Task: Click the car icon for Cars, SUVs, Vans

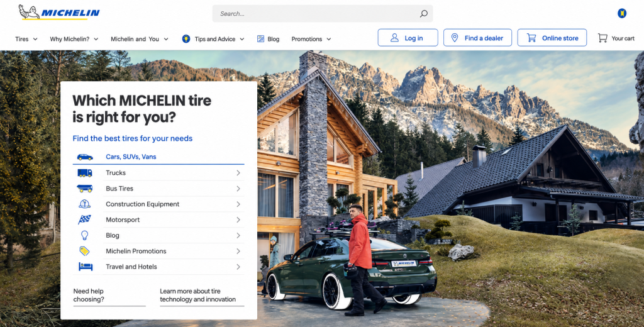Action: click(85, 157)
